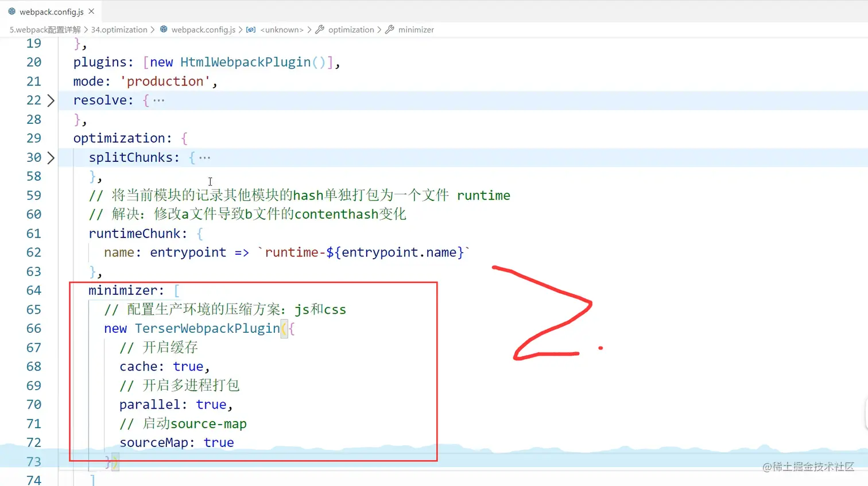868x486 pixels.
Task: Click the parallel: true line
Action: tap(176, 405)
